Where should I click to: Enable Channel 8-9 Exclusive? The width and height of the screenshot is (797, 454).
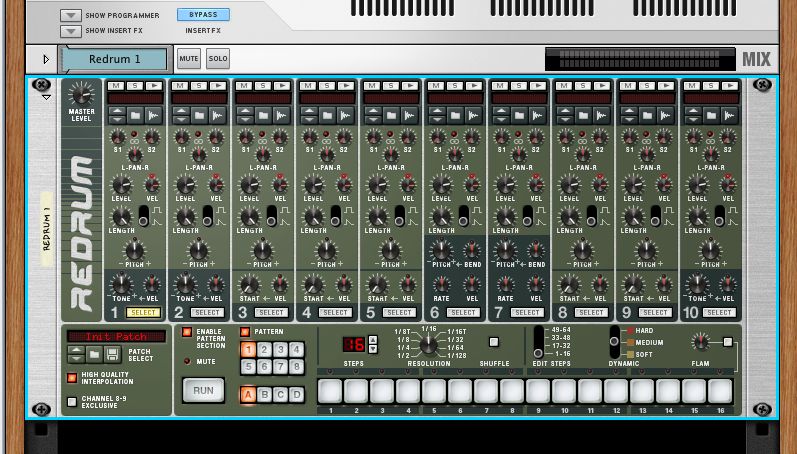(72, 402)
